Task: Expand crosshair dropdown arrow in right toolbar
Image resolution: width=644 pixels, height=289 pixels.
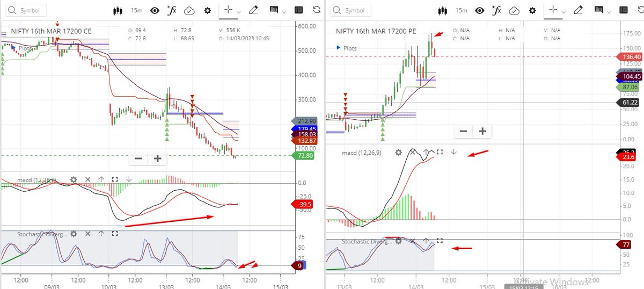Action: 563,11
